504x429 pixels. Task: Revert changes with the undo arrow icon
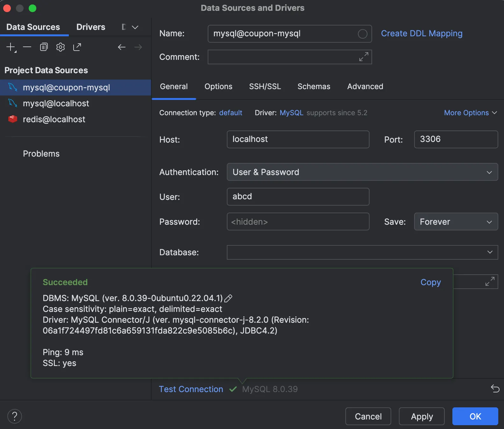495,389
